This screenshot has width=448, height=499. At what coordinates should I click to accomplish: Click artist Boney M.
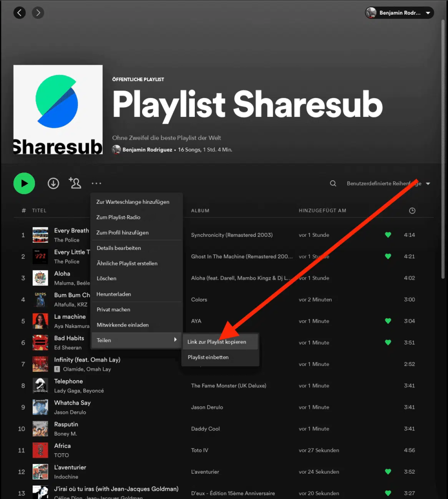66,433
